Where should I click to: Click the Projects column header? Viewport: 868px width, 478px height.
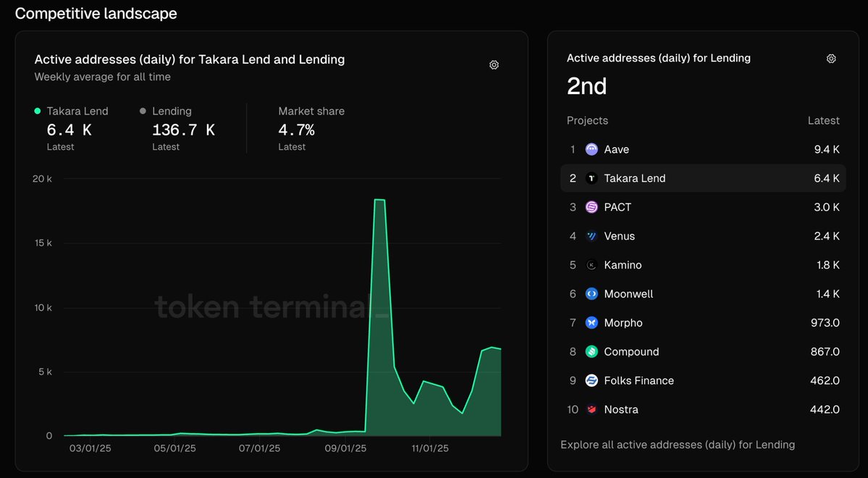(587, 121)
